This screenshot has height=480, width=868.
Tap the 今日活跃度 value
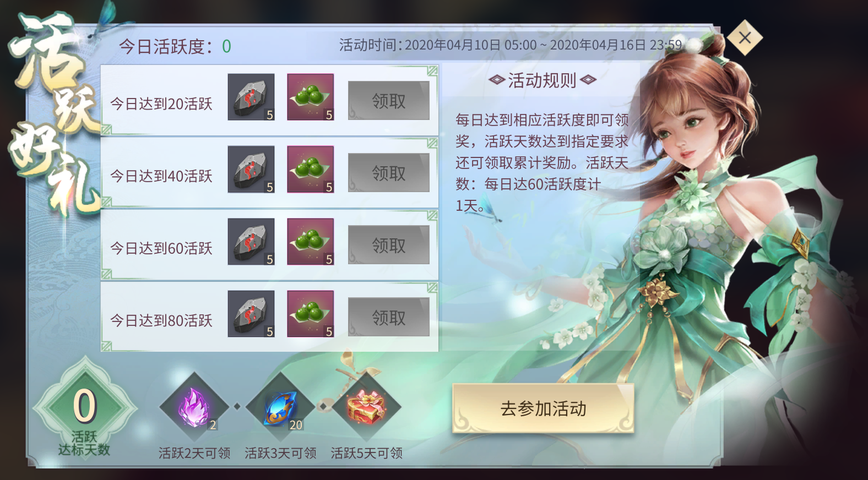(x=226, y=47)
